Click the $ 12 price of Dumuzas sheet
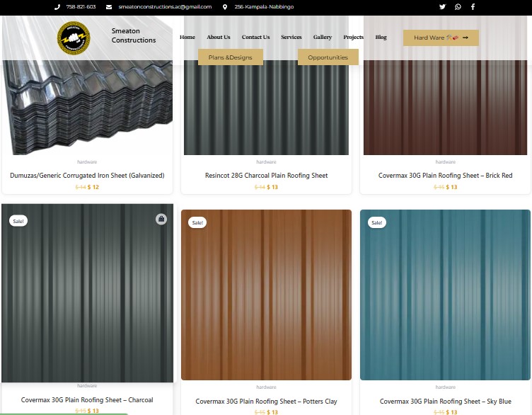 (x=93, y=187)
